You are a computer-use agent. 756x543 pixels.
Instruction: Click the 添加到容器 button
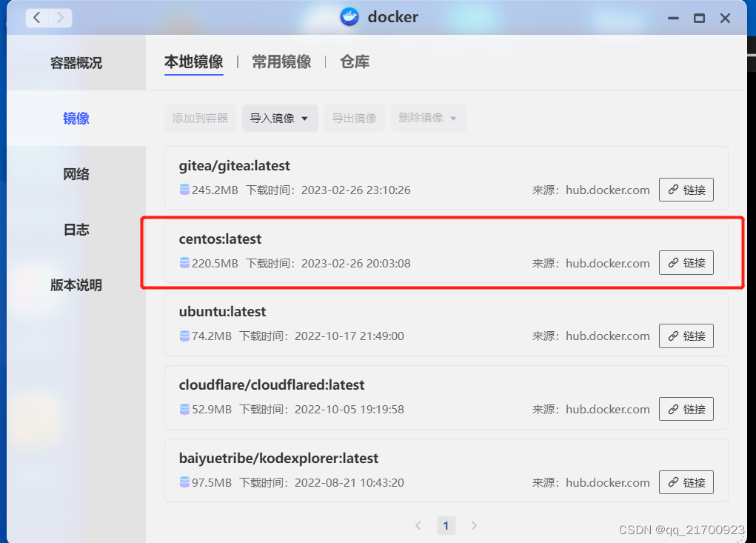click(x=200, y=118)
